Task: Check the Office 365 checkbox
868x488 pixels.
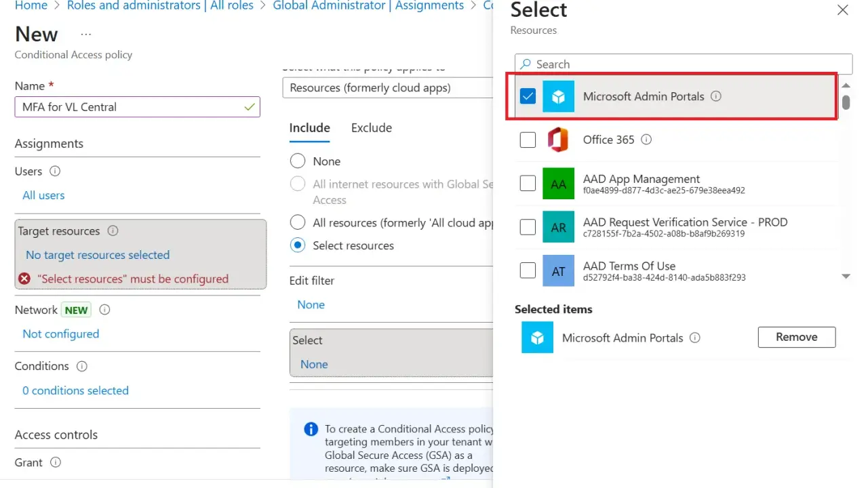Action: point(528,140)
